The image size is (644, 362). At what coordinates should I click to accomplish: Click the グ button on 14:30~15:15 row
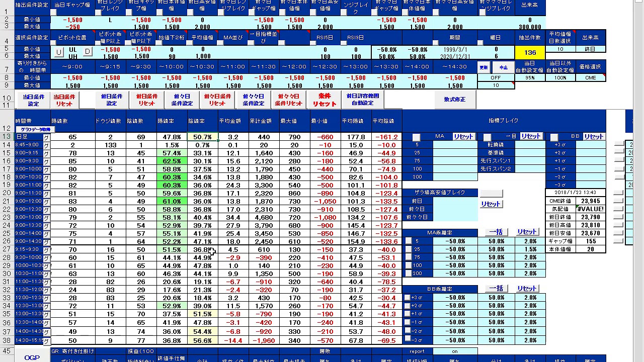pos(46,340)
